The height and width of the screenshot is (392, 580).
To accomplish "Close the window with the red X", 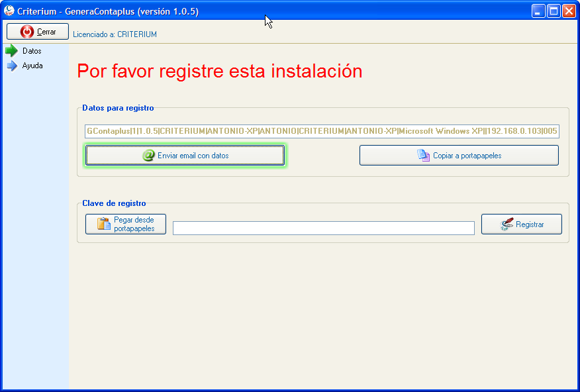I will point(569,11).
